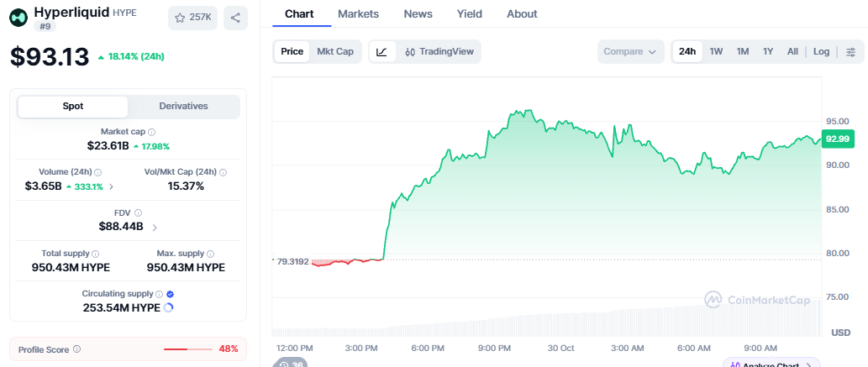Open the Markets tab
The image size is (868, 367).
[x=358, y=13]
